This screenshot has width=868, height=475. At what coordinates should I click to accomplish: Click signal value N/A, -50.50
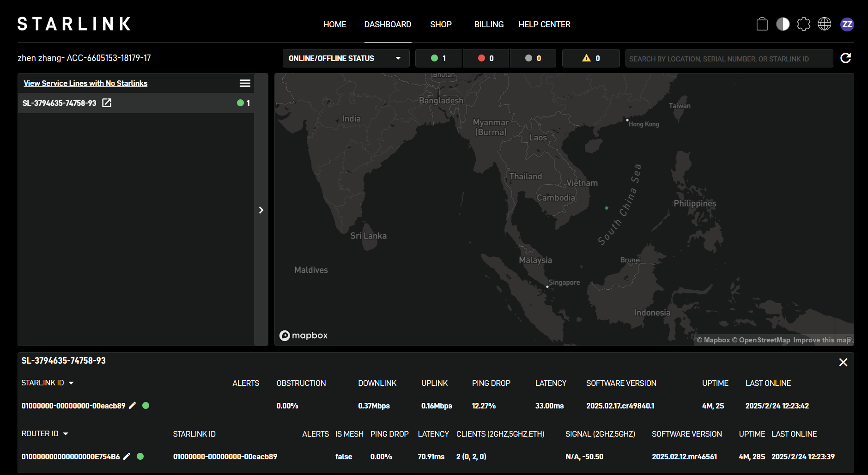584,457
